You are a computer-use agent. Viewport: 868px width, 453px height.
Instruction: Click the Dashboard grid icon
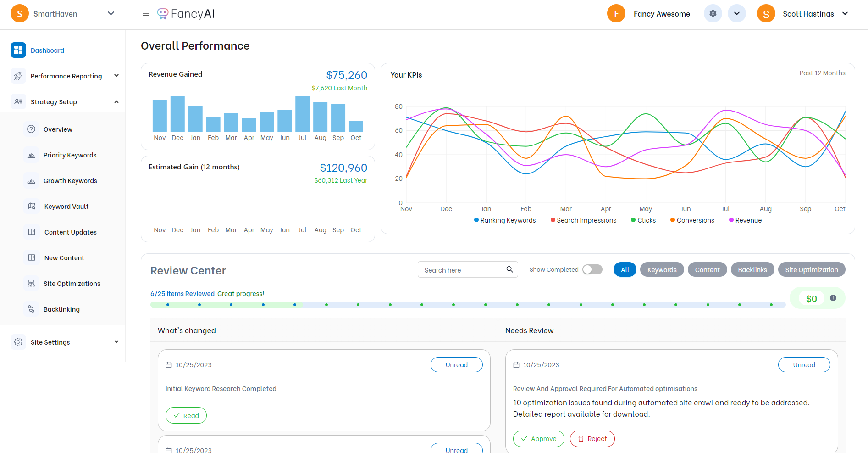tap(18, 50)
